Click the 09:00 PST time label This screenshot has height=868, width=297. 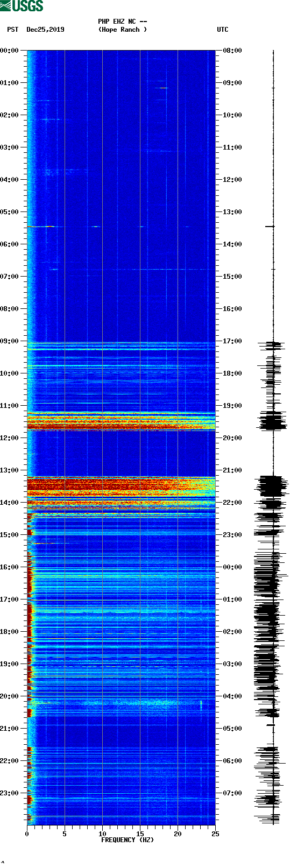10,341
